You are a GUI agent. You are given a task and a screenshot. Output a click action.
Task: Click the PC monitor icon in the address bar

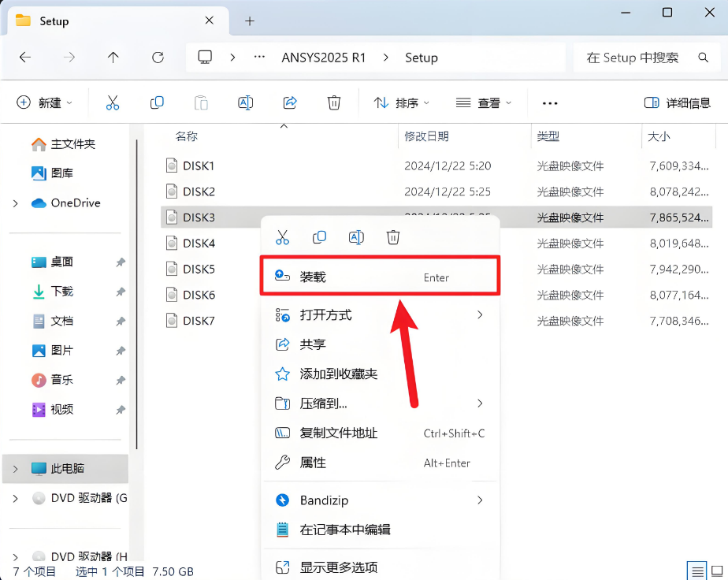point(205,57)
